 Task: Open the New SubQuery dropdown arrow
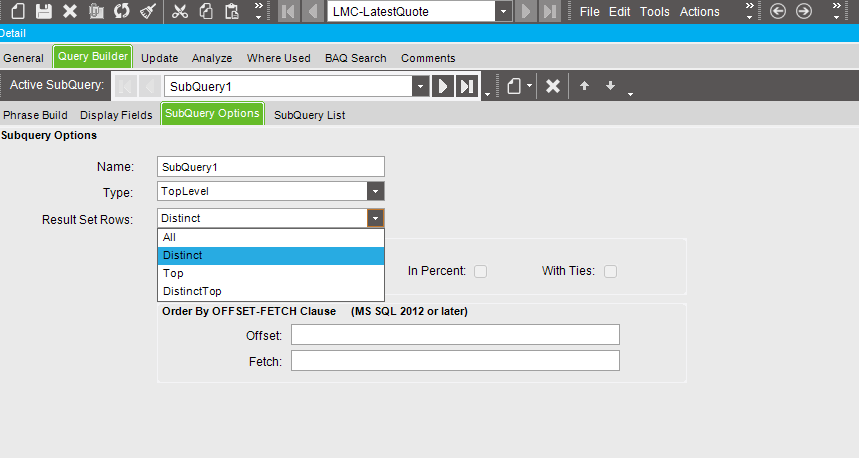529,86
